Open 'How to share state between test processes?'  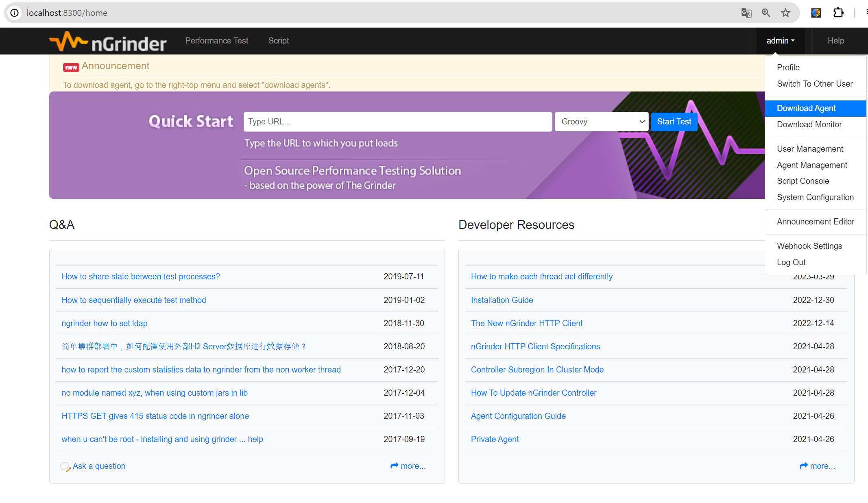(x=141, y=277)
